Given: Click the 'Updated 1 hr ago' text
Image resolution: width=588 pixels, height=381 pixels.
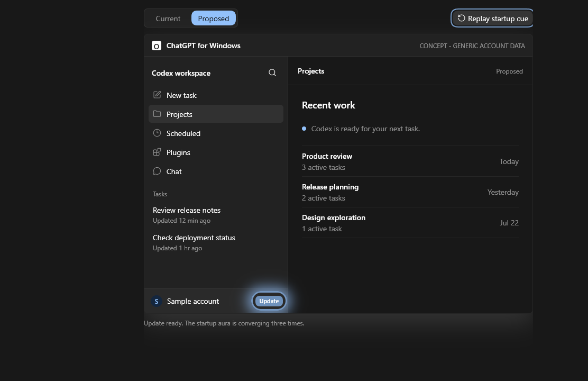Looking at the screenshot, I should (x=177, y=248).
